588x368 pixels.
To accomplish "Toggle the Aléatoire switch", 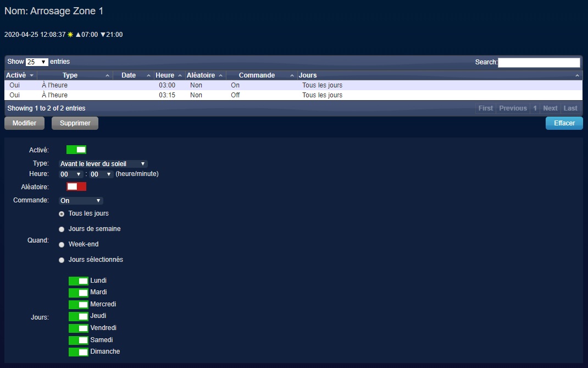I will (x=76, y=187).
